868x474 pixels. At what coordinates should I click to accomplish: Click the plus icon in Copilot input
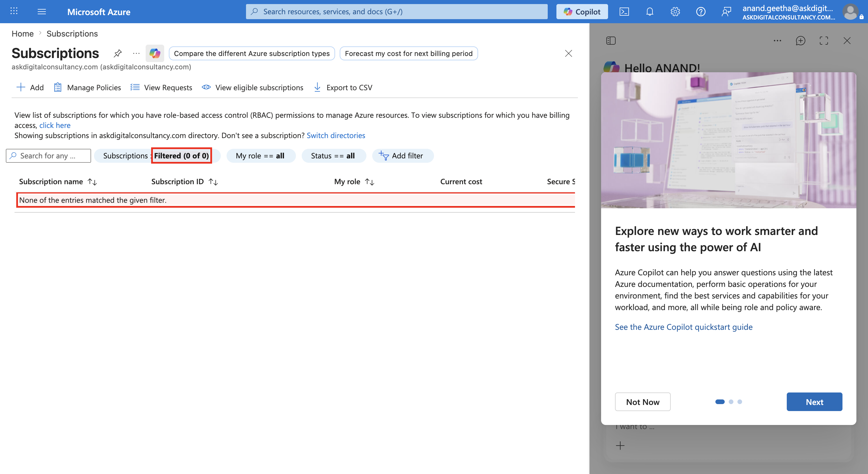[620, 446]
